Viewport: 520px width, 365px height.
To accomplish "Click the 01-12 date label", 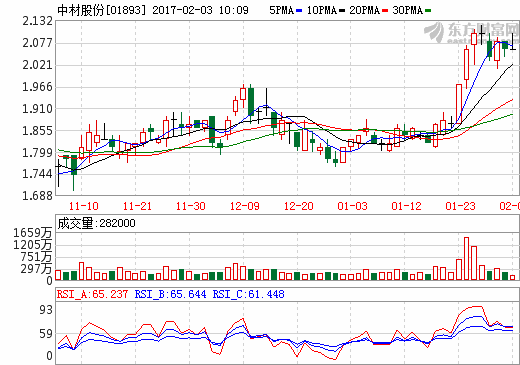I will tap(406, 206).
